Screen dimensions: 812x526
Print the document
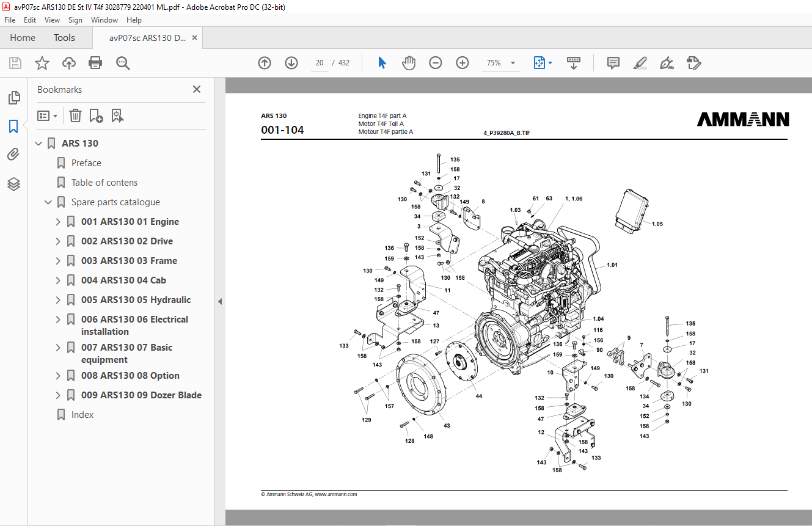coord(95,63)
